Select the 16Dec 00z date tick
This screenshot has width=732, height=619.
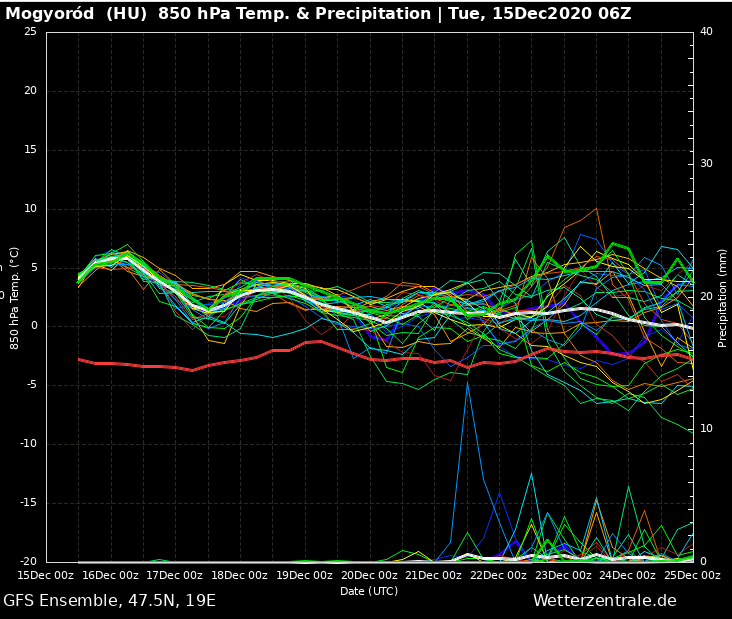point(110,575)
